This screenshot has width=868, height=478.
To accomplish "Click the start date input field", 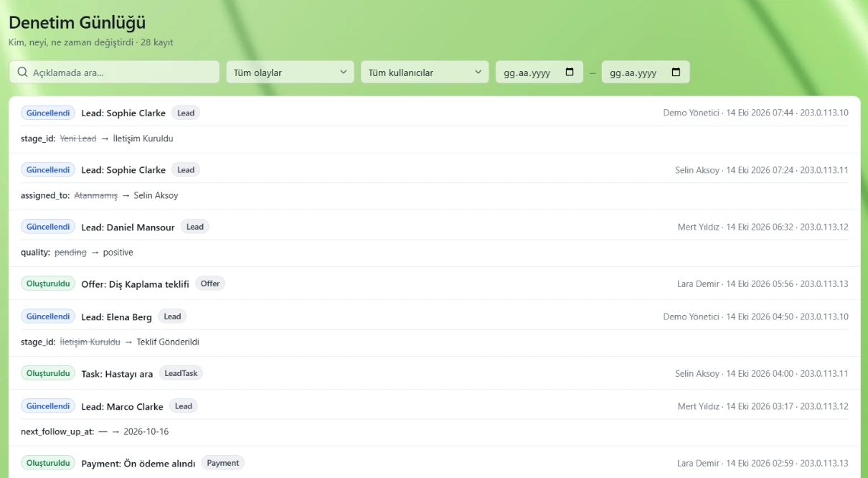I will [x=539, y=72].
